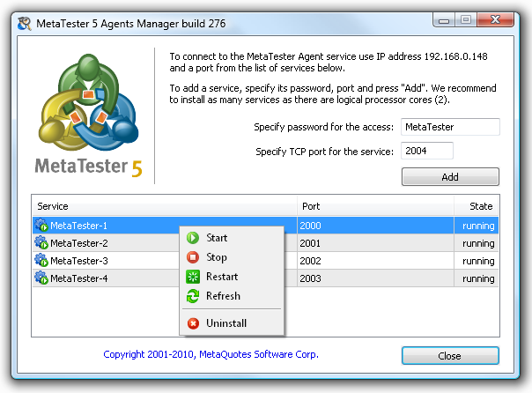This screenshot has width=532, height=393.
Task: Focus the TCP port field showing 2004
Action: coord(427,151)
